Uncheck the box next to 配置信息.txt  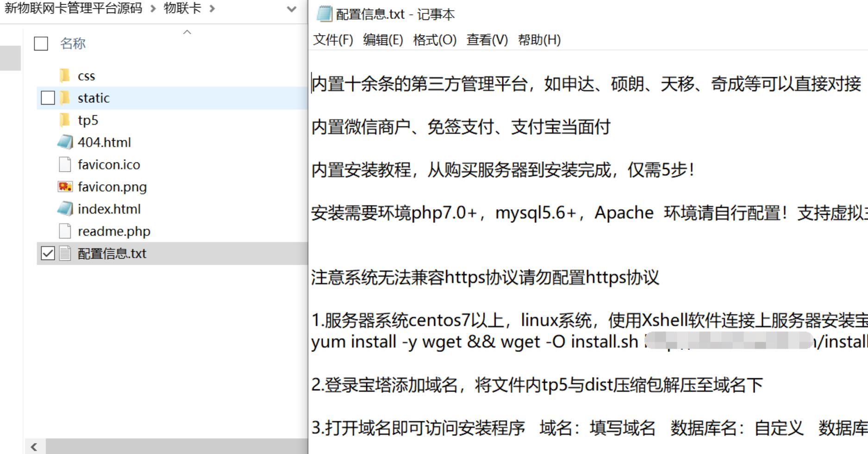point(48,253)
